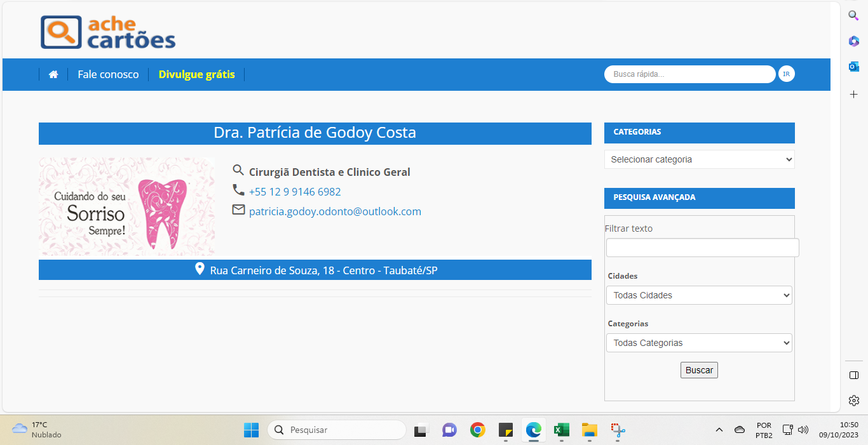Click the phone number +55 12 9 9146 6982
The image size is (868, 445).
click(295, 192)
